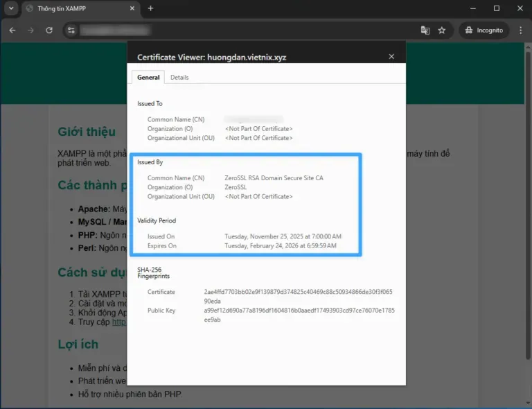Open the site information icon

tap(70, 31)
